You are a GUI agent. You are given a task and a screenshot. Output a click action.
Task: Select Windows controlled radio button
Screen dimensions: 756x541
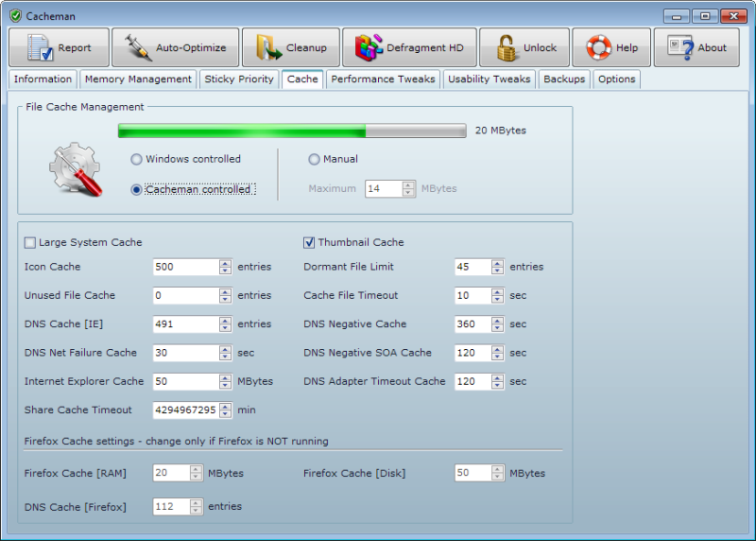click(x=136, y=159)
